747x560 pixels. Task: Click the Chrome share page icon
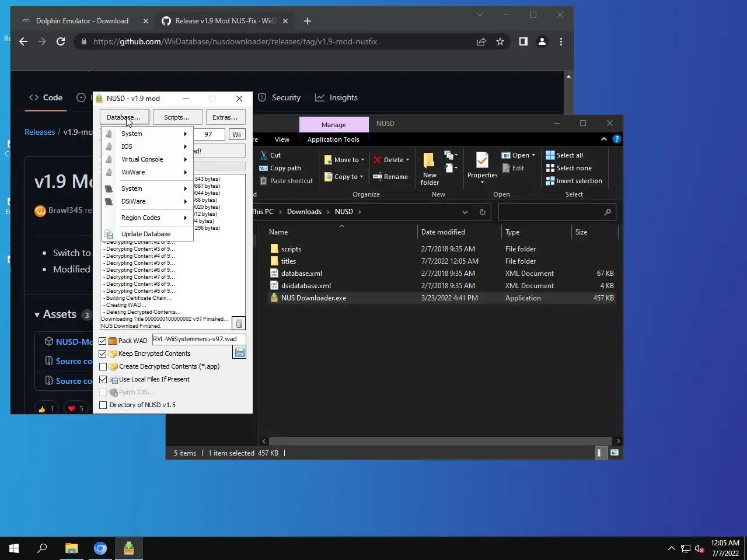pos(481,41)
